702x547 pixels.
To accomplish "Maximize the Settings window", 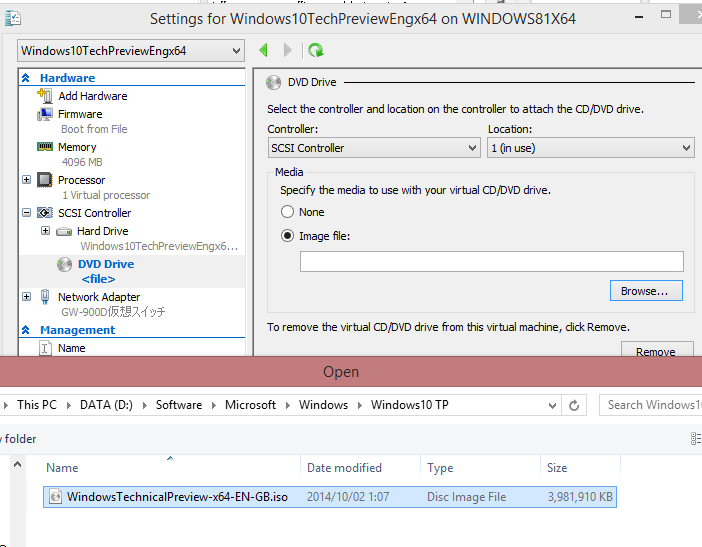I will click(x=666, y=15).
